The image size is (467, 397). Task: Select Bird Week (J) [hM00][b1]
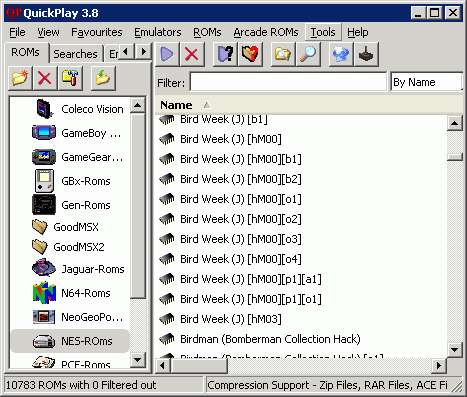click(x=241, y=159)
